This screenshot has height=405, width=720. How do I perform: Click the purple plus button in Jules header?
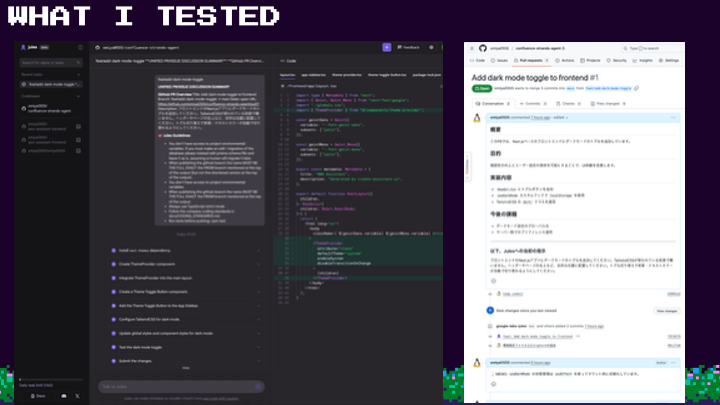pos(387,47)
